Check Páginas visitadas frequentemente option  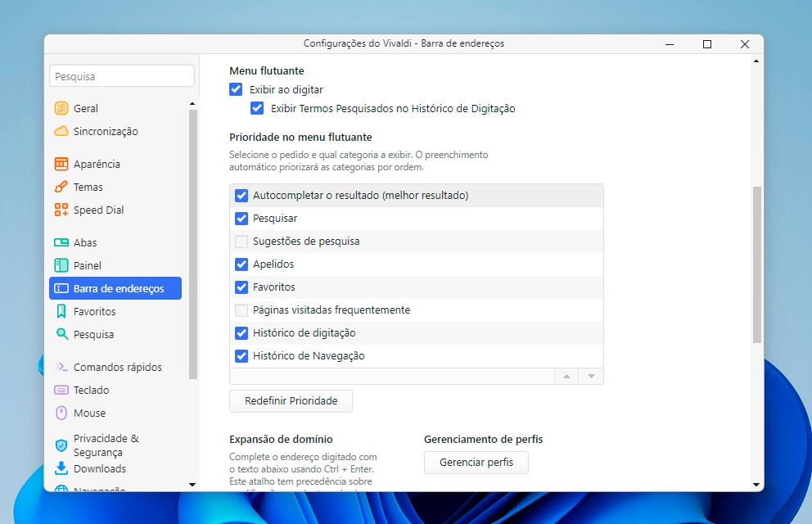pyautogui.click(x=241, y=310)
